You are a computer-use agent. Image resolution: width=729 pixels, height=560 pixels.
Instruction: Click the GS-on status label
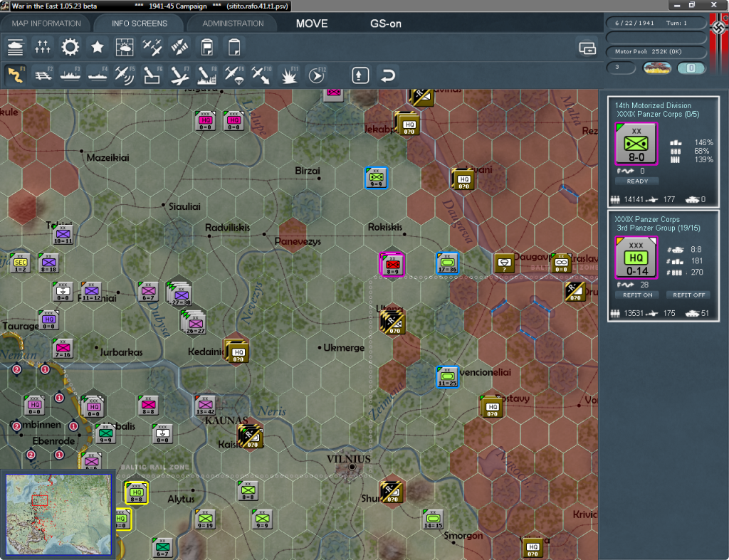(385, 23)
